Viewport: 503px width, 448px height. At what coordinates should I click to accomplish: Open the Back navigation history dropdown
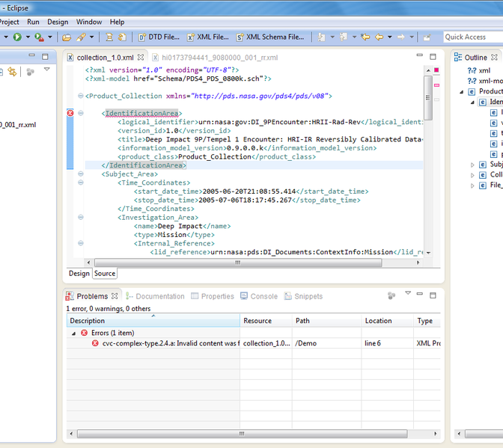click(x=390, y=37)
